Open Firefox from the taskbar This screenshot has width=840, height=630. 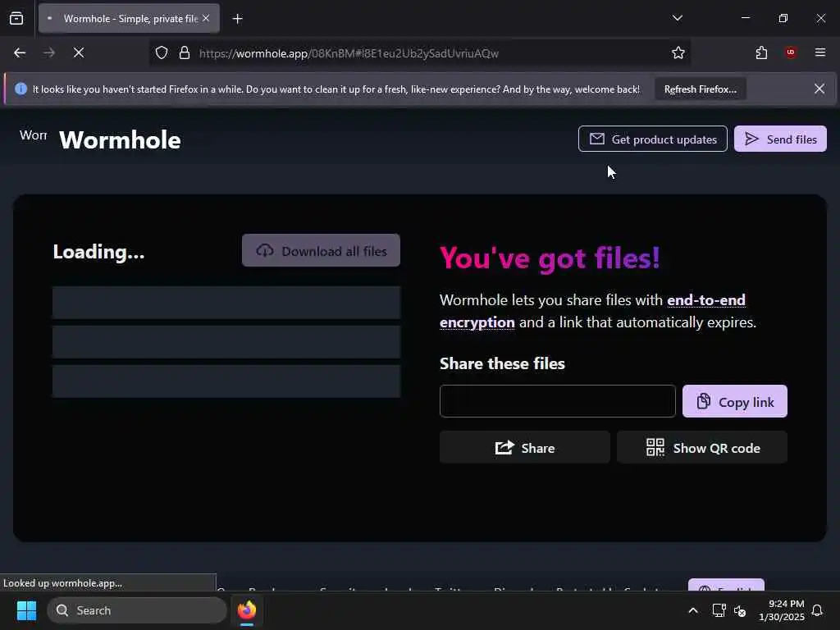(247, 610)
